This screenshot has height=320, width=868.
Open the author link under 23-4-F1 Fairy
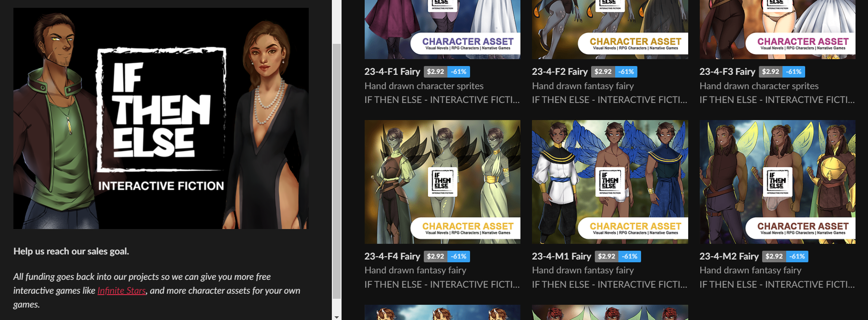442,100
